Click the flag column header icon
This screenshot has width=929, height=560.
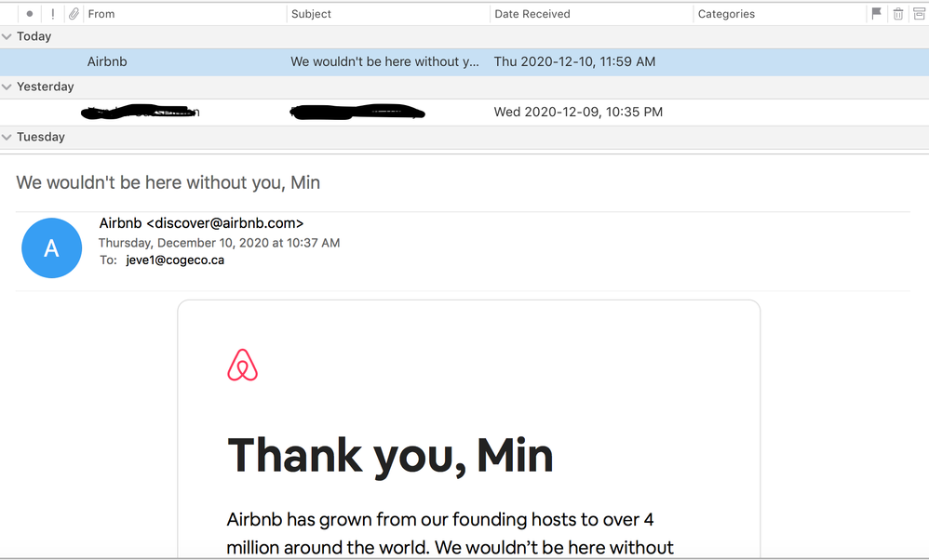(876, 14)
